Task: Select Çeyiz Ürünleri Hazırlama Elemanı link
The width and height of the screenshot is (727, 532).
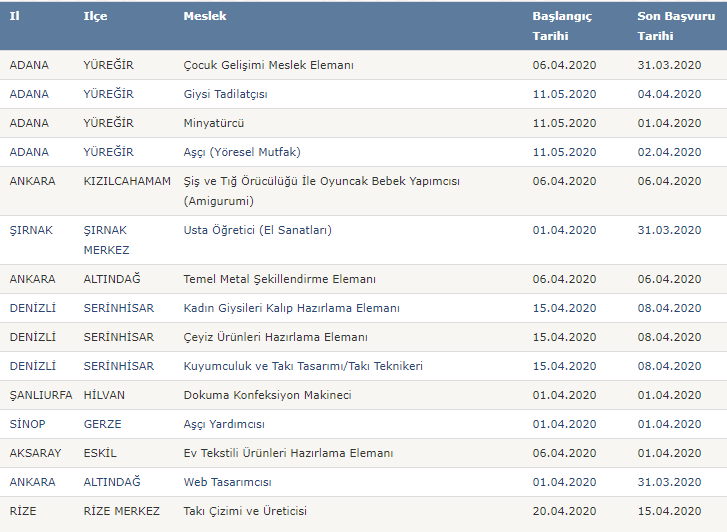Action: click(275, 337)
